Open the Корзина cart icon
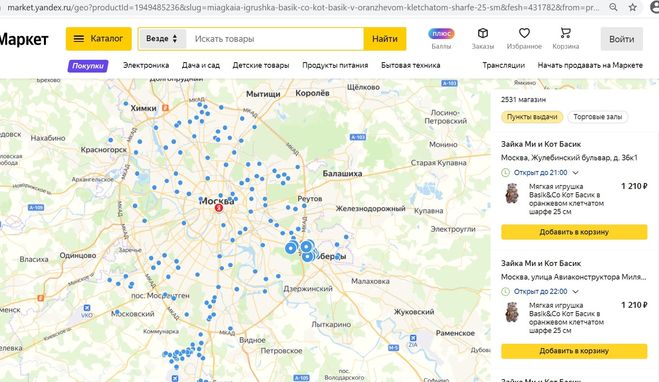This screenshot has height=382, width=659. click(566, 33)
